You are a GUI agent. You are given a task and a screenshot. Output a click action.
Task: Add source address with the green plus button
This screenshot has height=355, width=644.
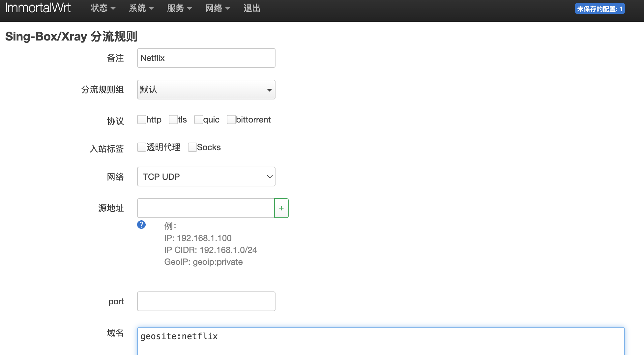(281, 208)
